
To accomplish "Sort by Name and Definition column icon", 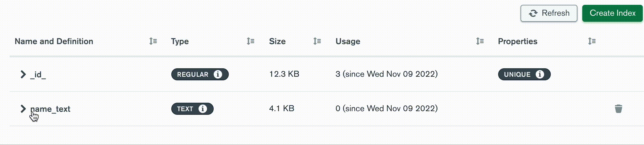I will pos(153,41).
